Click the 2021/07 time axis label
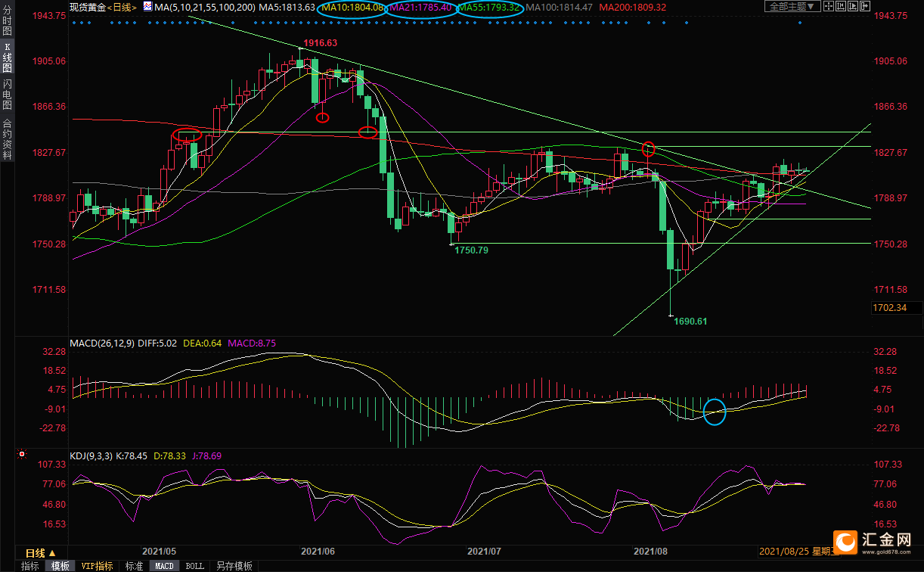 point(485,552)
